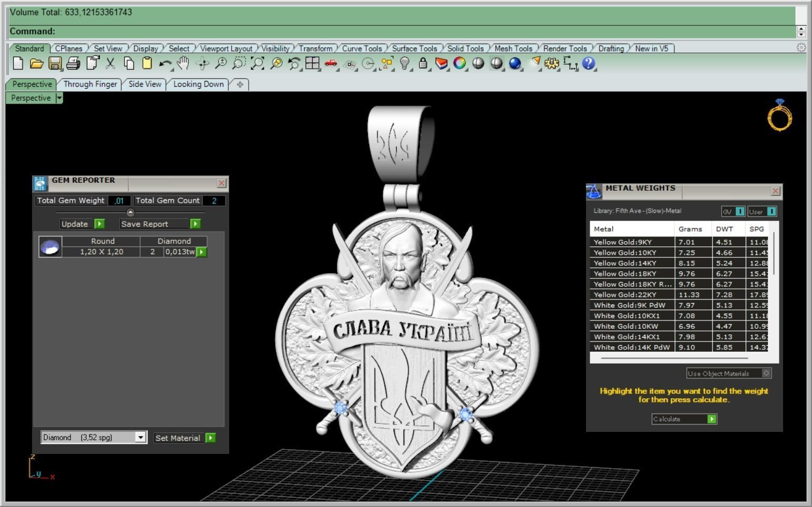Close the Metal Weights panel
Image resolution: width=812 pixels, height=507 pixels.
[776, 191]
